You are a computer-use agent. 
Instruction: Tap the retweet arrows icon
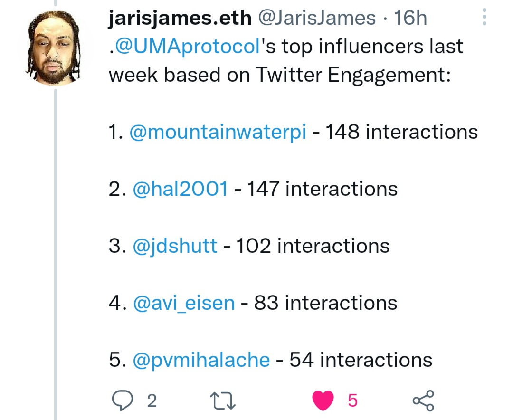222,401
